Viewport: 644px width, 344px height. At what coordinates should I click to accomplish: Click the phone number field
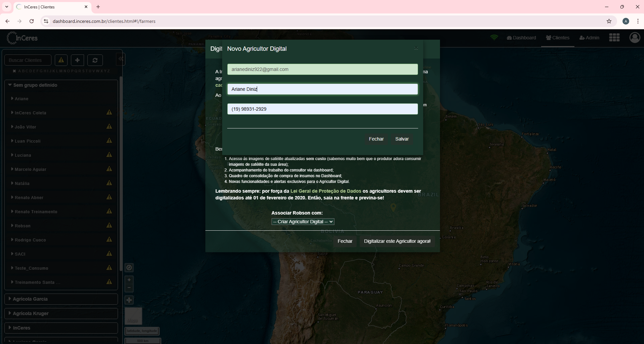pos(323,109)
